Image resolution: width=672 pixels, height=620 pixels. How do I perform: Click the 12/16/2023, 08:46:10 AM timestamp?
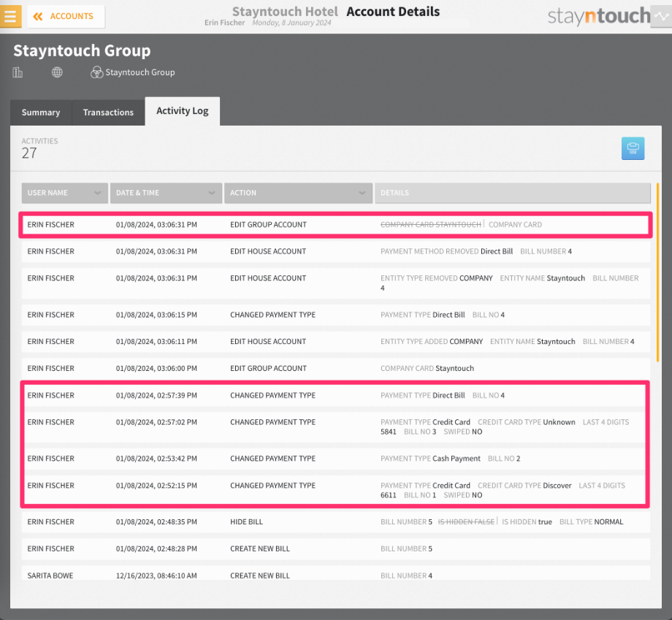click(x=156, y=575)
